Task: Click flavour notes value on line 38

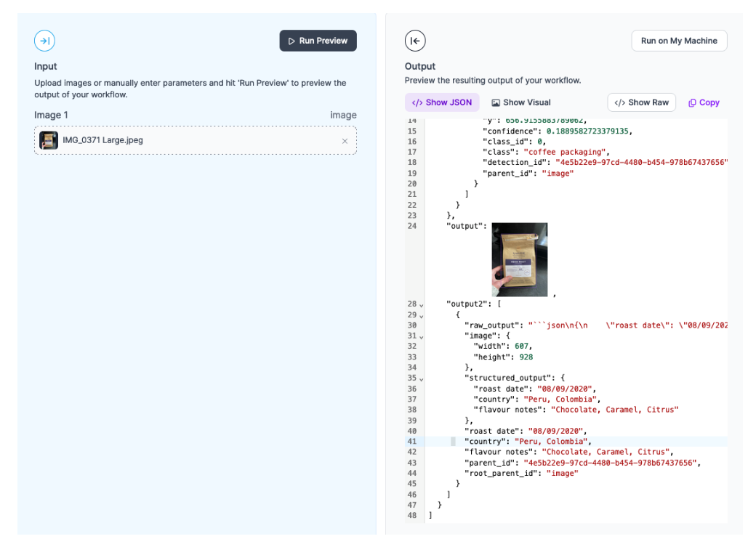Action: (614, 410)
